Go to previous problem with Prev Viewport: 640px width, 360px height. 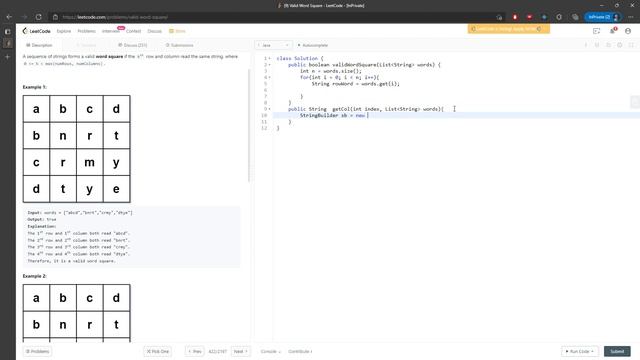pyautogui.click(x=195, y=351)
